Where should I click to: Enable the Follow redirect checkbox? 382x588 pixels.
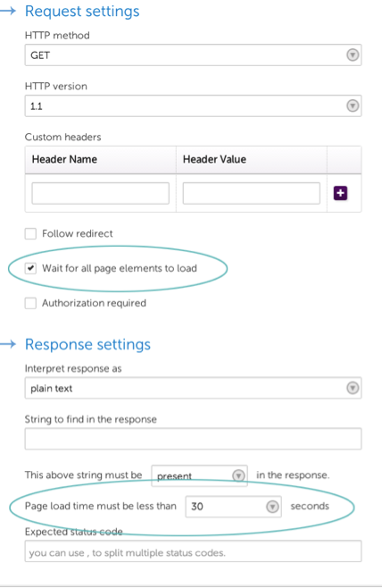pos(30,233)
